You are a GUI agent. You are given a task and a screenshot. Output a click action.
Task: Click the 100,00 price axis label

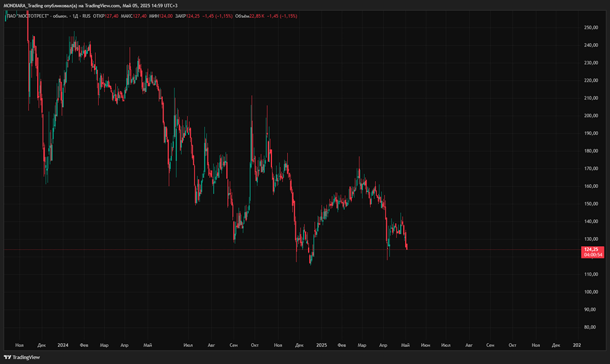pyautogui.click(x=591, y=291)
